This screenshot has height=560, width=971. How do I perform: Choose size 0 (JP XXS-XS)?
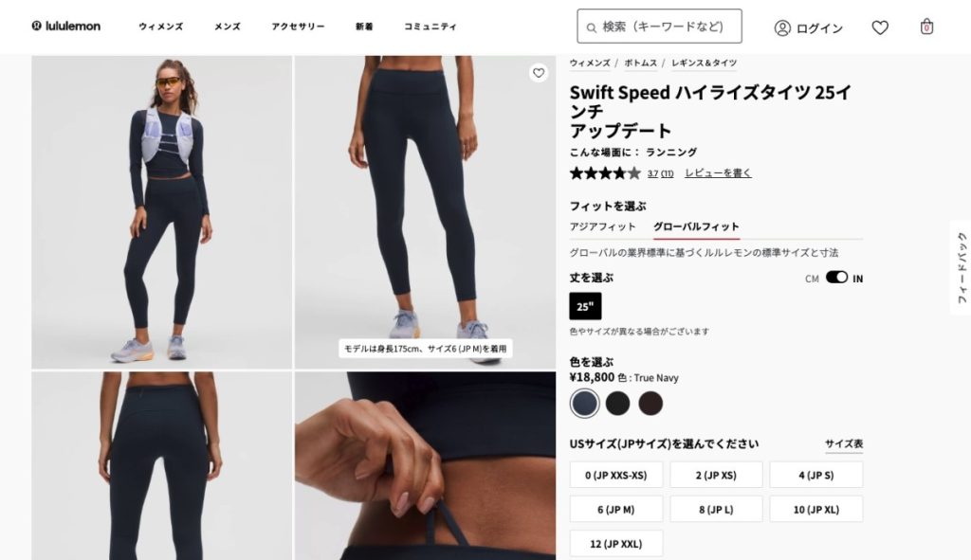[616, 476]
